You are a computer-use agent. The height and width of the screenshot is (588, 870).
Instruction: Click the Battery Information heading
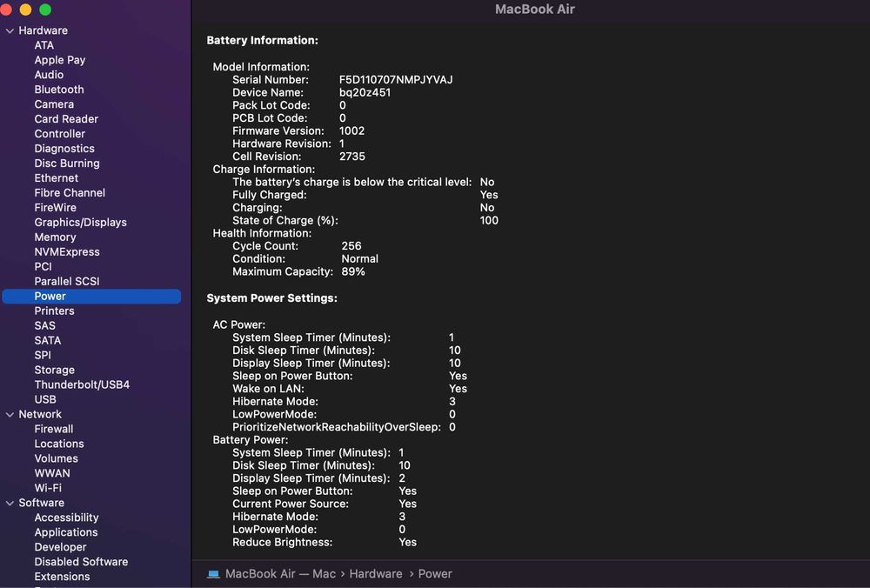[x=263, y=41]
